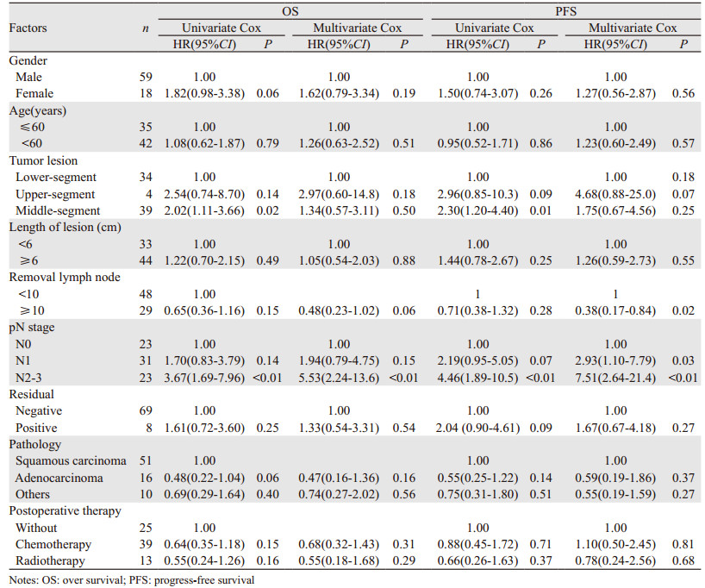Select the Factors column header
This screenshot has height=588, width=705.
coord(28,28)
